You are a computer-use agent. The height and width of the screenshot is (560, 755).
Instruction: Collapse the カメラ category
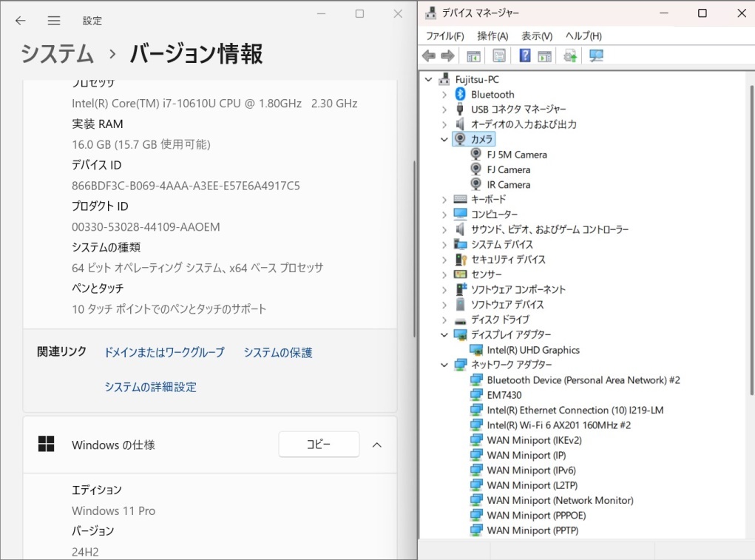(444, 139)
